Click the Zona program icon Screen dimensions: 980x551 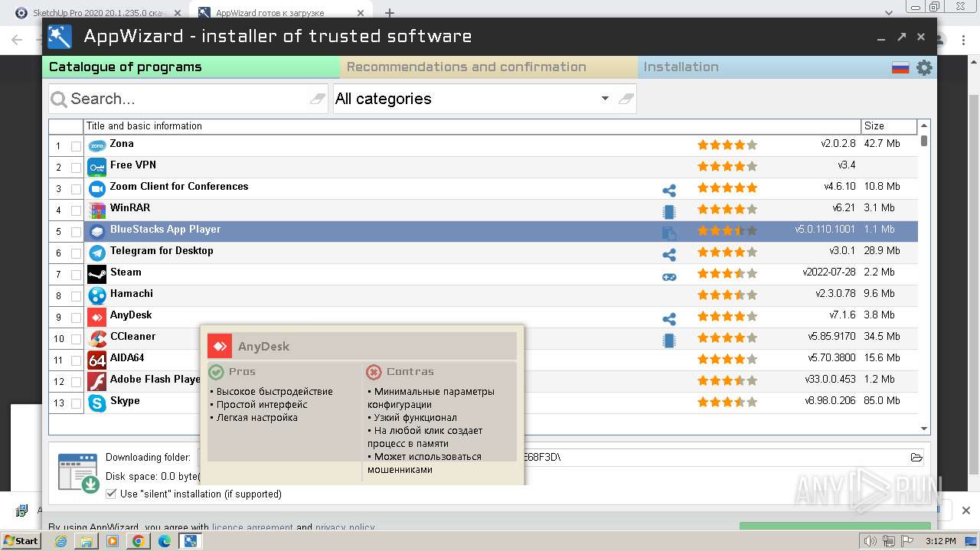(97, 145)
